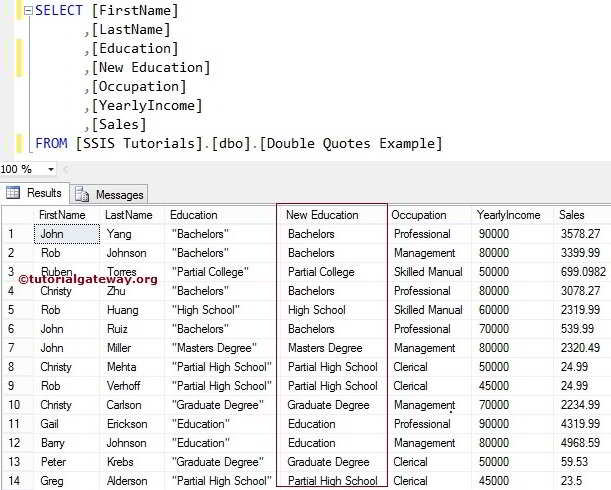
Task: Click the 60000 YearlyIncome cell
Action: point(512,310)
